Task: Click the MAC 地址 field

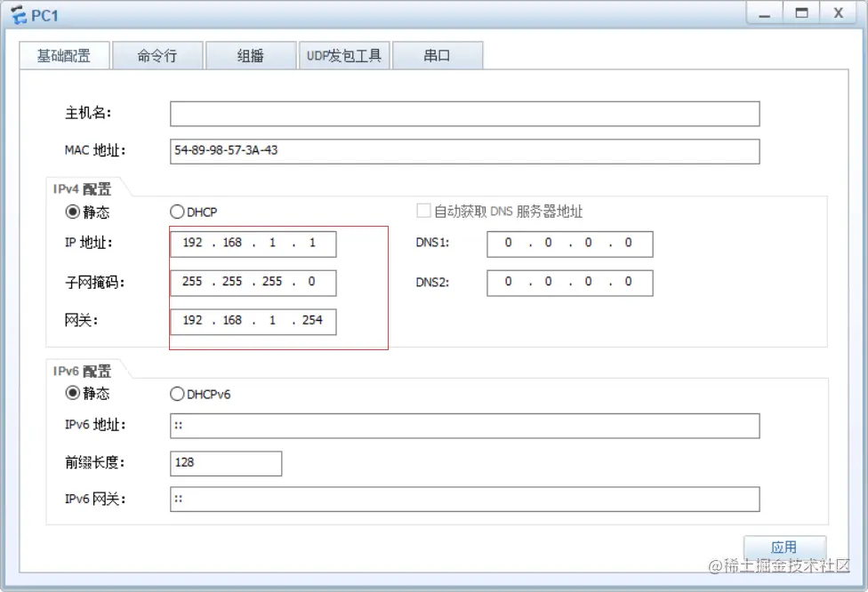Action: coord(464,151)
